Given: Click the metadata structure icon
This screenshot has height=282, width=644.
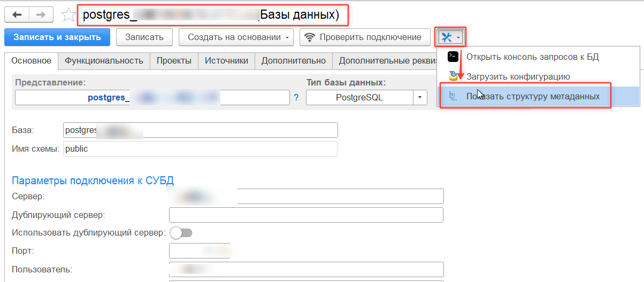Looking at the screenshot, I should [x=453, y=97].
